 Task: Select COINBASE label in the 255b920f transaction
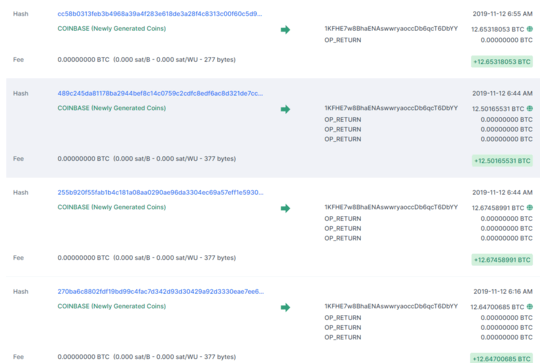pos(112,207)
